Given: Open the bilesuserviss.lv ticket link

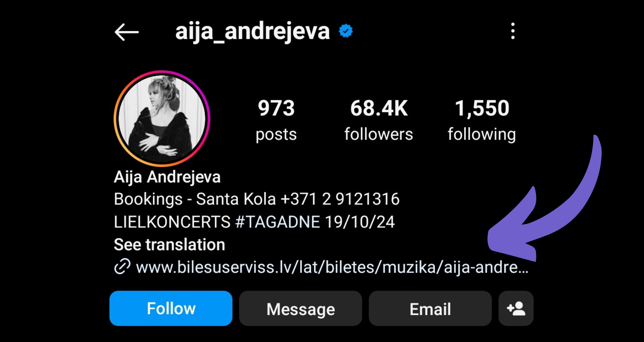Looking at the screenshot, I should point(332,267).
